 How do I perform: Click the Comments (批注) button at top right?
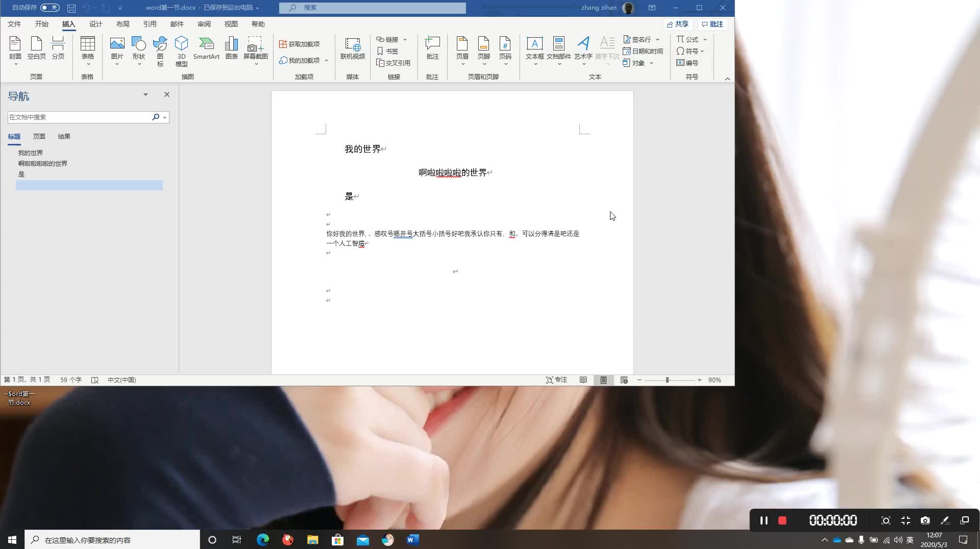pos(713,24)
